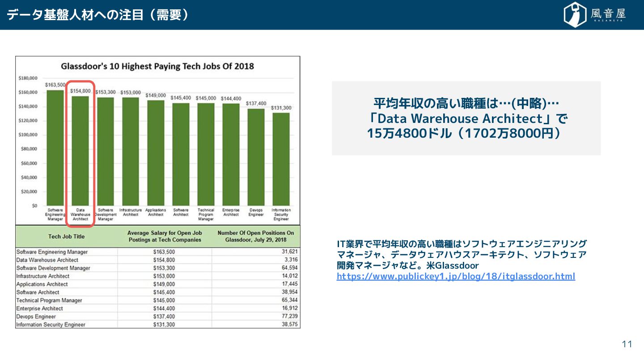Click the Technical Program Manager table cell

(x=49, y=300)
